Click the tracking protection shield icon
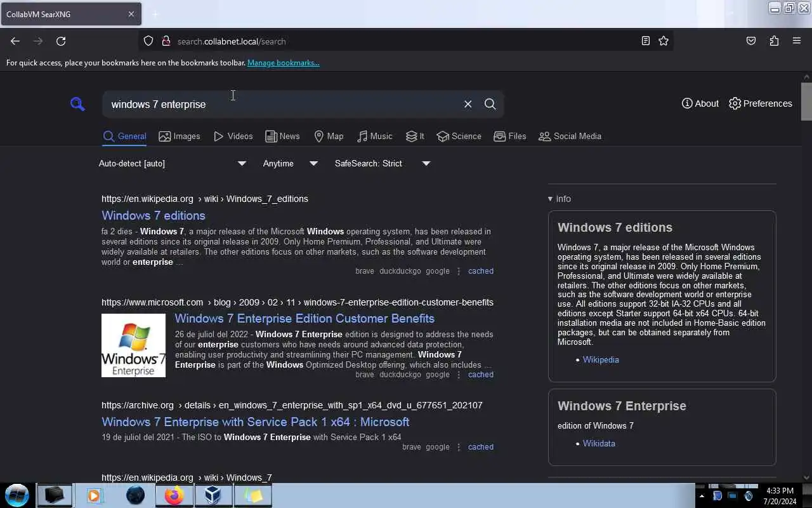 (148, 41)
